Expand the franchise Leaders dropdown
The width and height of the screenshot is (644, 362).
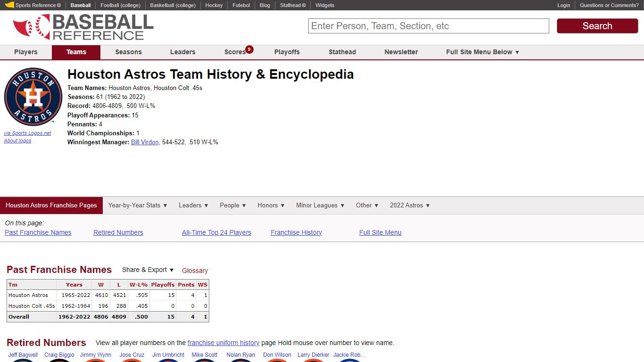tap(193, 205)
